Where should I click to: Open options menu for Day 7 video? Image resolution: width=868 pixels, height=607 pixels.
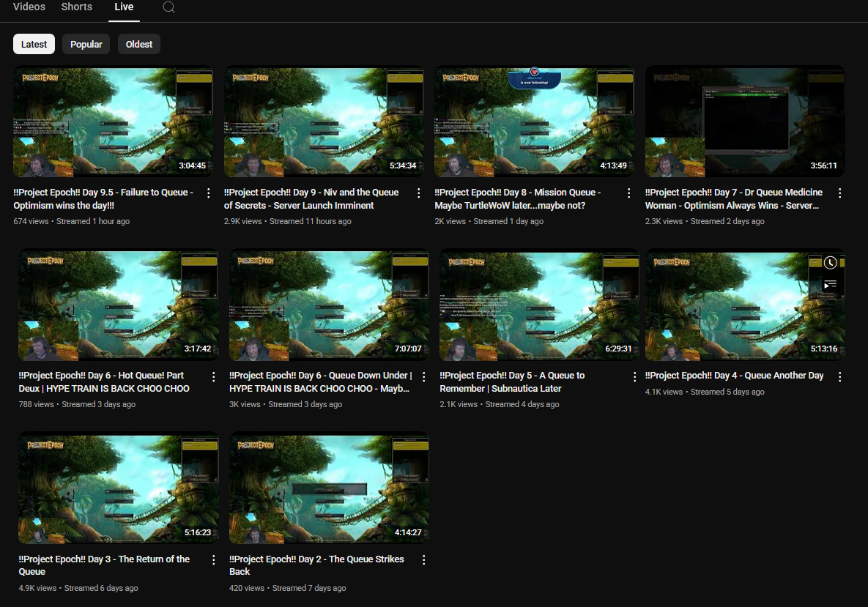tap(839, 193)
